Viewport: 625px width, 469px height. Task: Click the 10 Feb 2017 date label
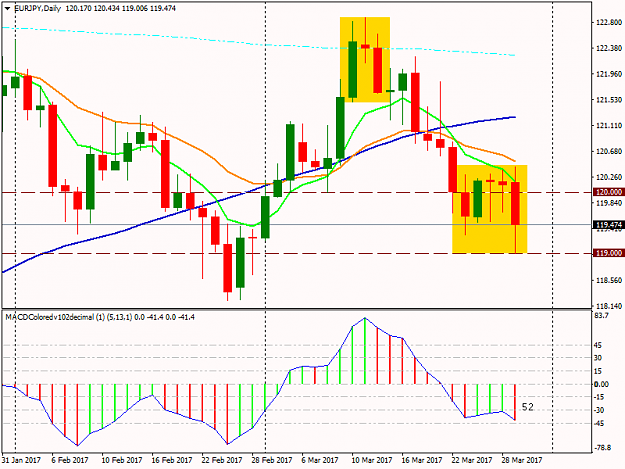[x=122, y=460]
